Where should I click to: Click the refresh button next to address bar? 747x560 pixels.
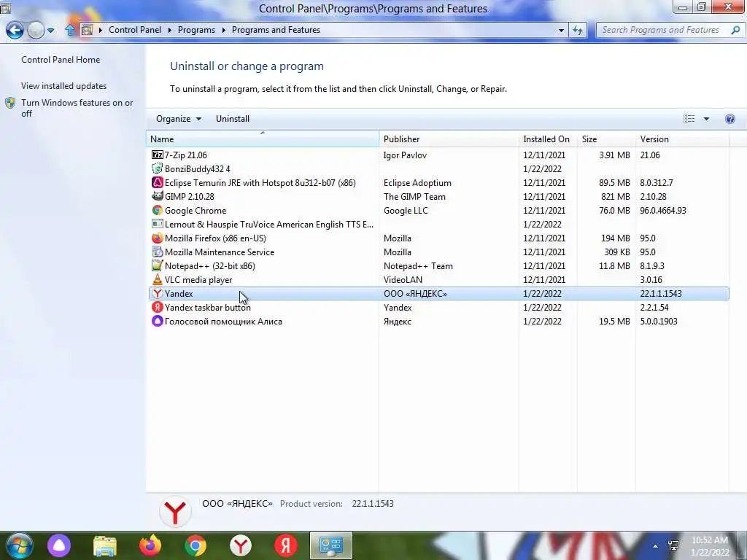coord(578,30)
